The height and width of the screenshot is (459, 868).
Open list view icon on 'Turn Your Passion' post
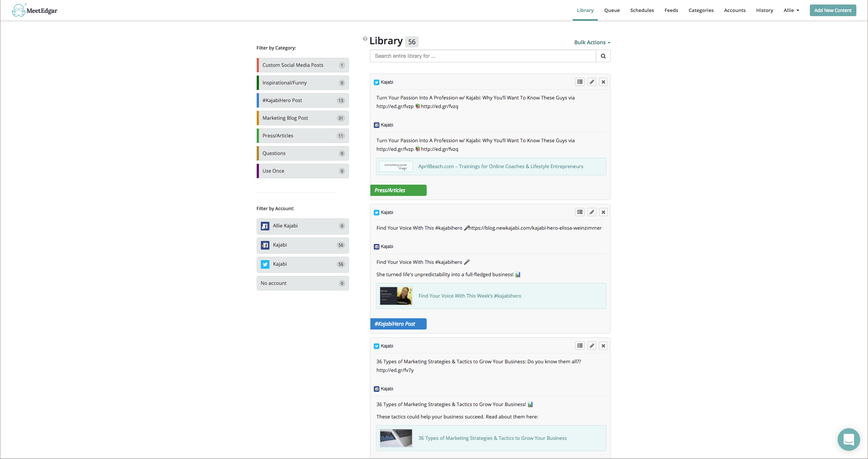pyautogui.click(x=580, y=82)
